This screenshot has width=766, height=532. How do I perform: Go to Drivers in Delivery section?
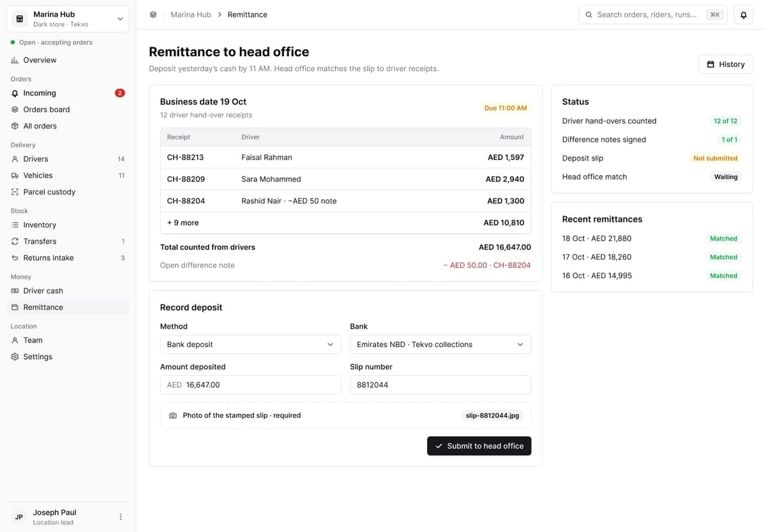point(68,159)
